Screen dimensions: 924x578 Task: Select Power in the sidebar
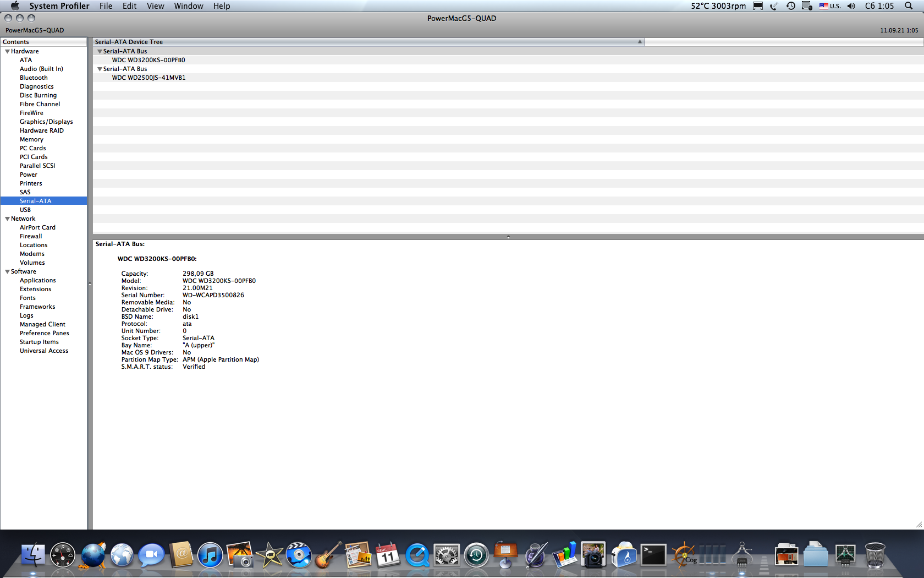coord(29,175)
